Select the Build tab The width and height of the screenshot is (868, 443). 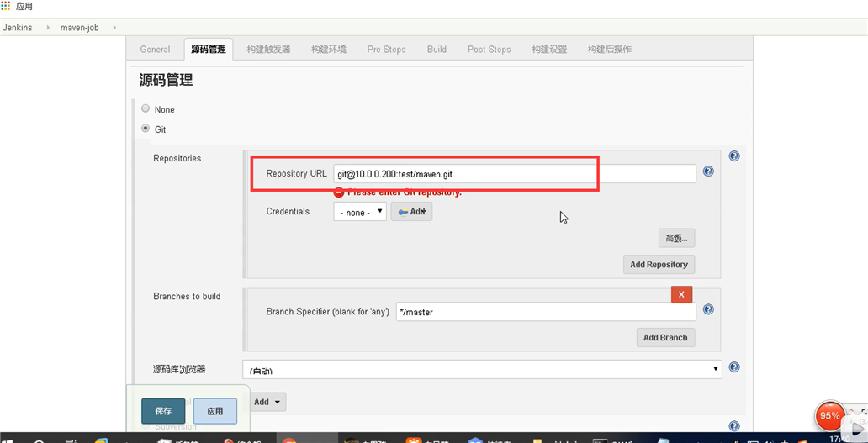[x=437, y=50]
